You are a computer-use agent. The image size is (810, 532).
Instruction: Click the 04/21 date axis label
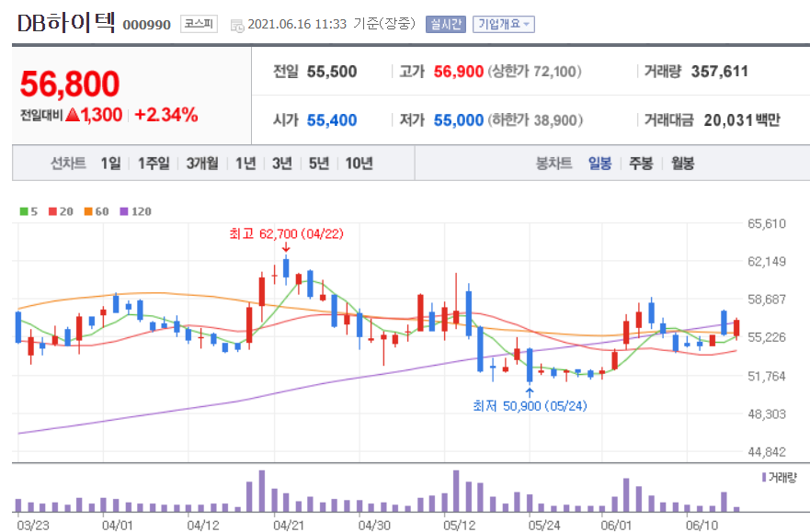(289, 526)
